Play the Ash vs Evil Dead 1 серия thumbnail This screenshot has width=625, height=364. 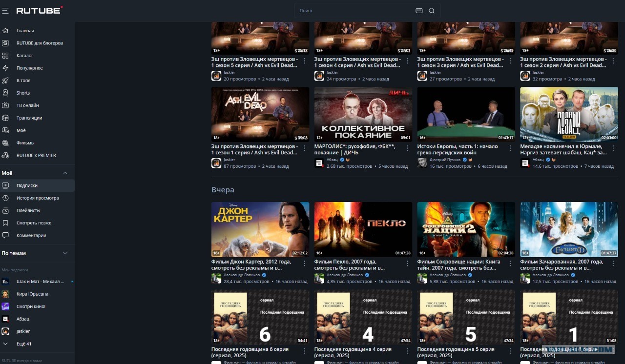click(260, 114)
